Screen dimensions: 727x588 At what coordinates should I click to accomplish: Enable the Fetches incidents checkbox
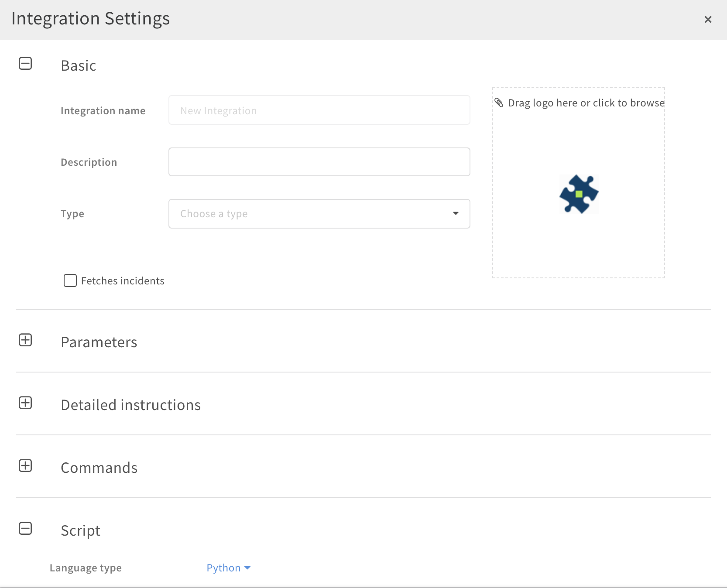click(x=70, y=280)
